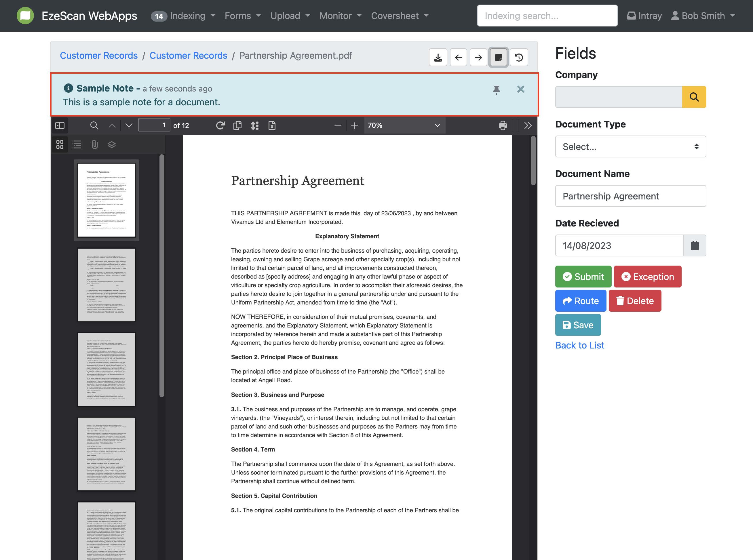Toggle the notes panel button
753x560 pixels.
tap(498, 57)
